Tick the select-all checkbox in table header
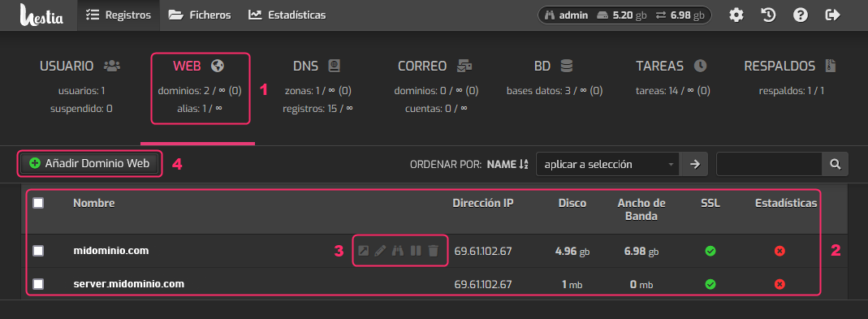This screenshot has height=319, width=868. [x=38, y=203]
